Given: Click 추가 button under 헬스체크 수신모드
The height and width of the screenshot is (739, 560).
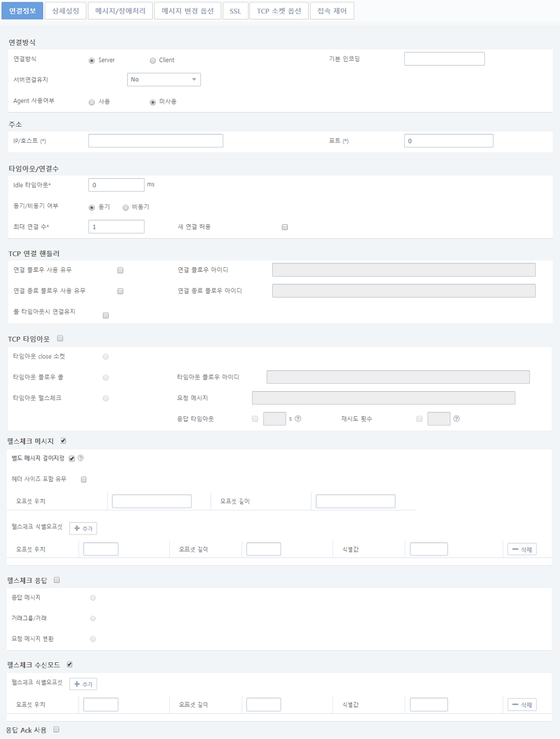Looking at the screenshot, I should coord(83,684).
